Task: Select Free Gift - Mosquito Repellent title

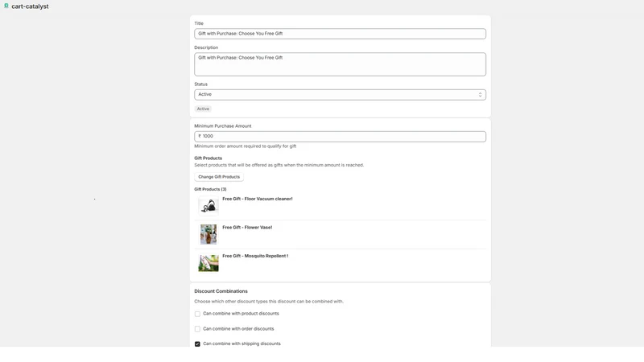Action: (x=255, y=256)
